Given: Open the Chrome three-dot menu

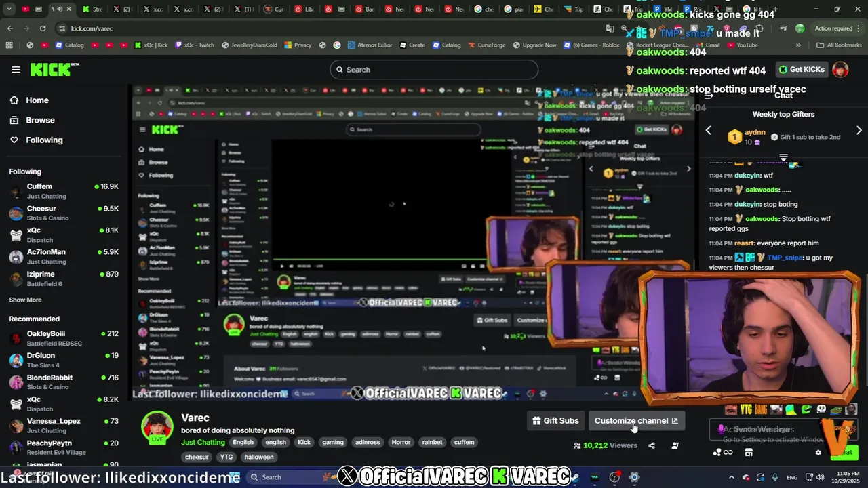Looking at the screenshot, I should [x=860, y=28].
